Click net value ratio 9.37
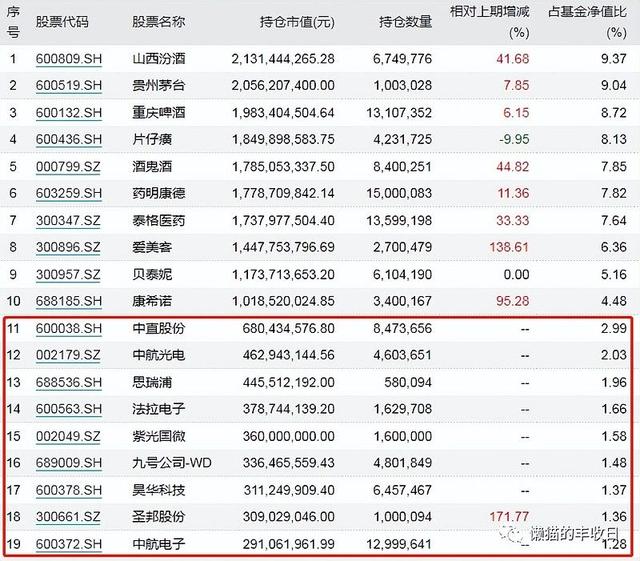Viewport: 640px width, 561px height. (613, 59)
